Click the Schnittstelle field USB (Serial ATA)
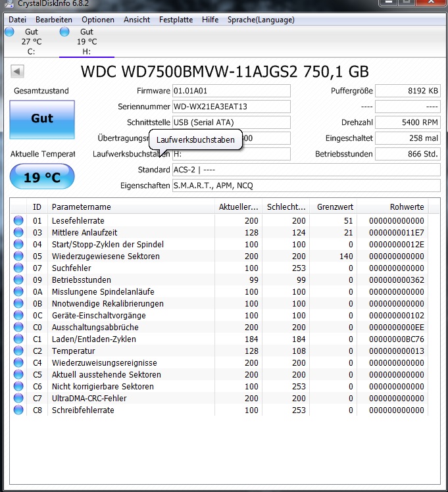 pos(231,122)
